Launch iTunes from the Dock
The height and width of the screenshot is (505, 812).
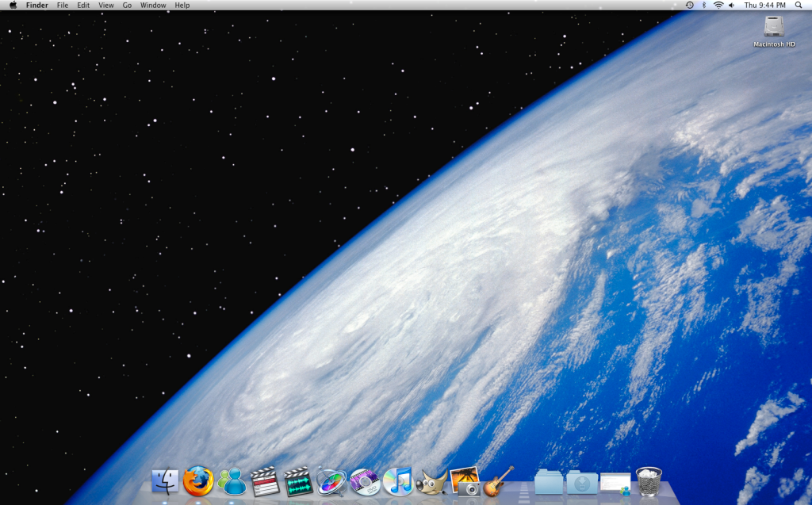[398, 481]
